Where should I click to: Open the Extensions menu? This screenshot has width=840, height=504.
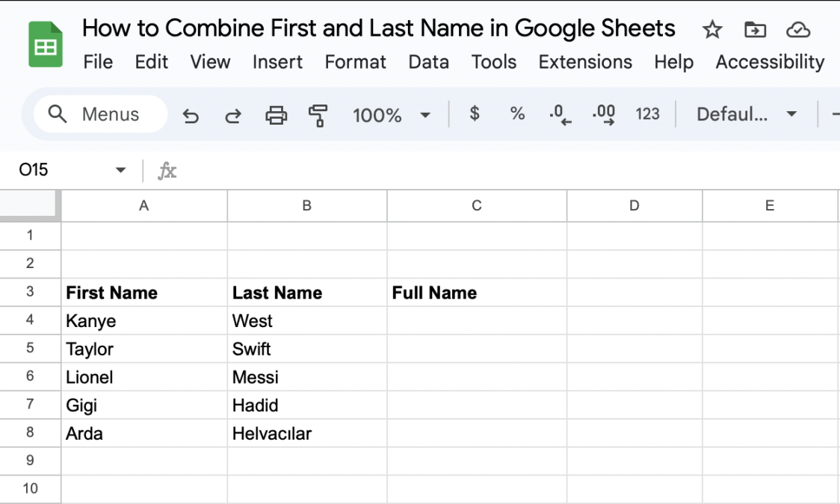585,62
